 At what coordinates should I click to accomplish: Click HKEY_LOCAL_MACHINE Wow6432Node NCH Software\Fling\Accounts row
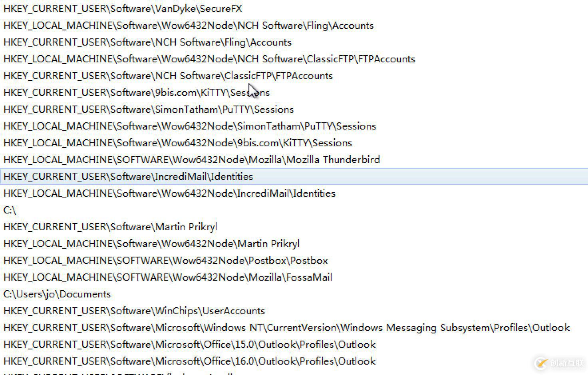pos(294,25)
